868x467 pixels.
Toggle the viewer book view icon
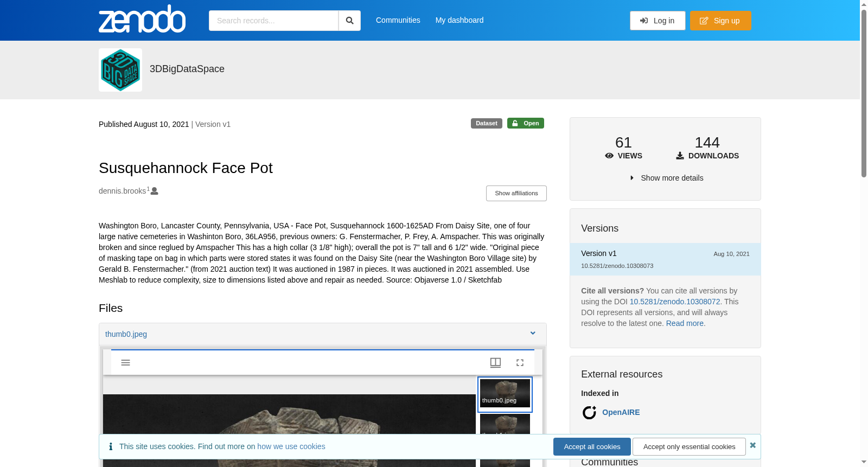click(x=495, y=362)
